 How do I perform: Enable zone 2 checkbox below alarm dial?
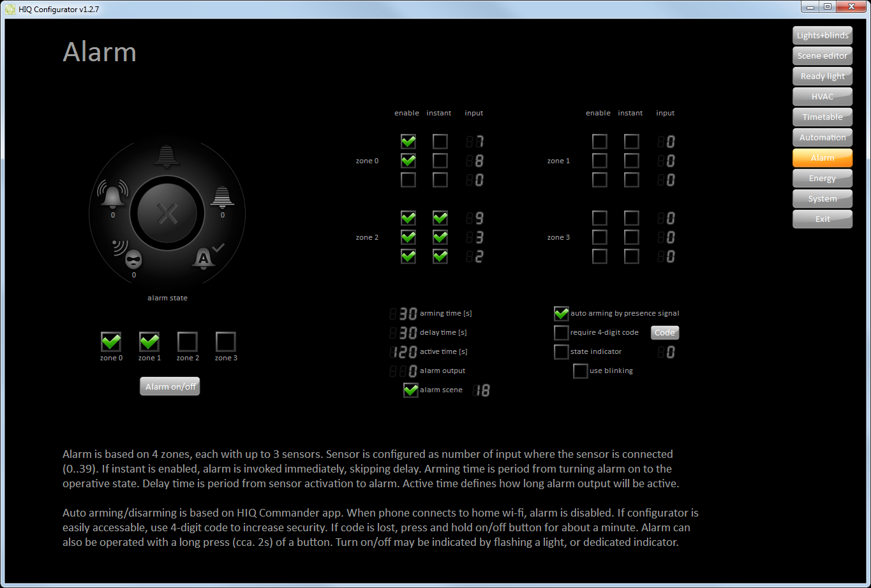188,342
